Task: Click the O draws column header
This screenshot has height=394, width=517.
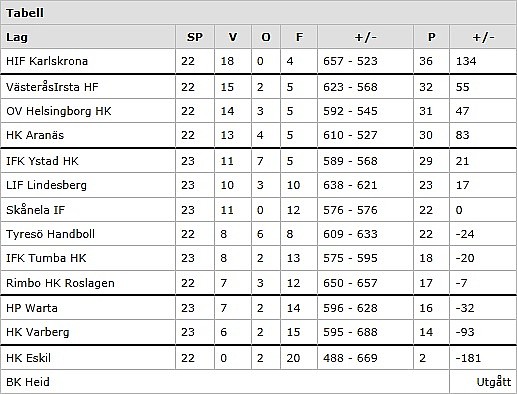Action: pos(266,37)
